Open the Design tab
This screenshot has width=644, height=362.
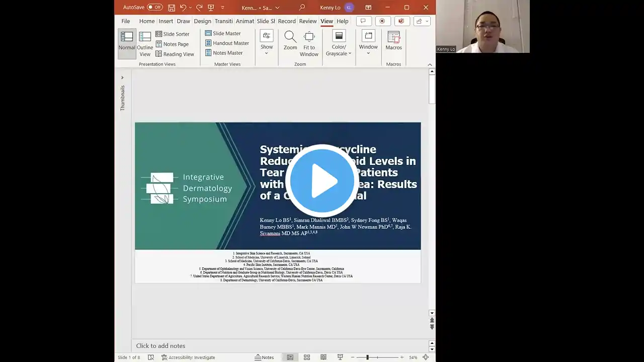tap(203, 21)
